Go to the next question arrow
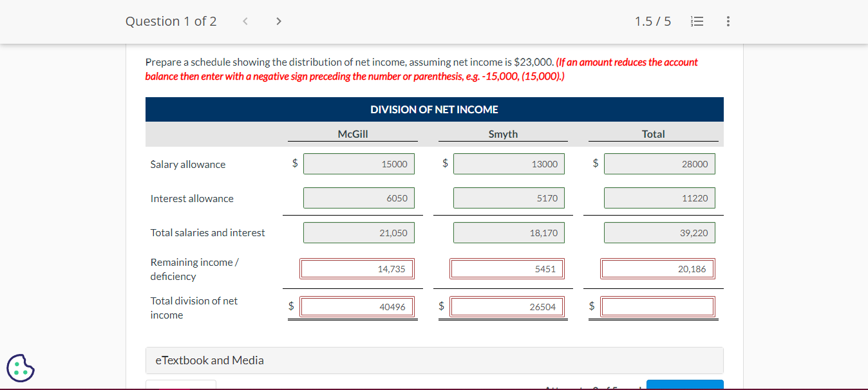Screen dimensions: 868x390 [x=278, y=21]
